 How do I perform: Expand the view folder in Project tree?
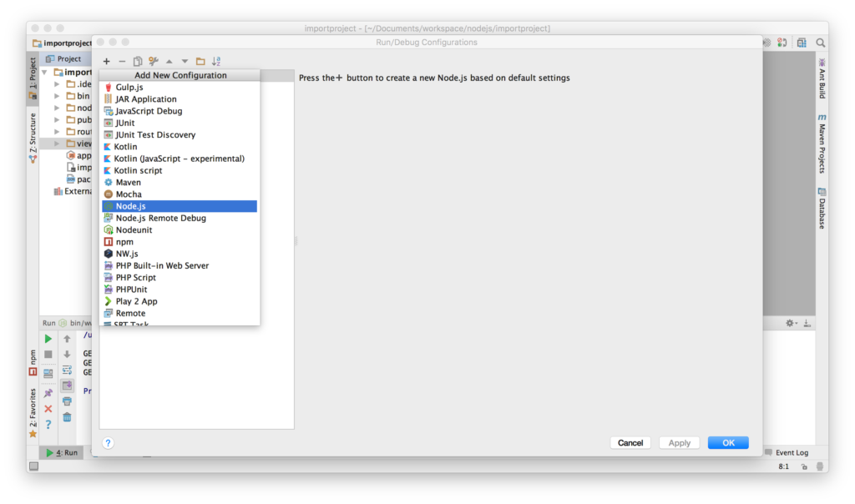point(57,144)
